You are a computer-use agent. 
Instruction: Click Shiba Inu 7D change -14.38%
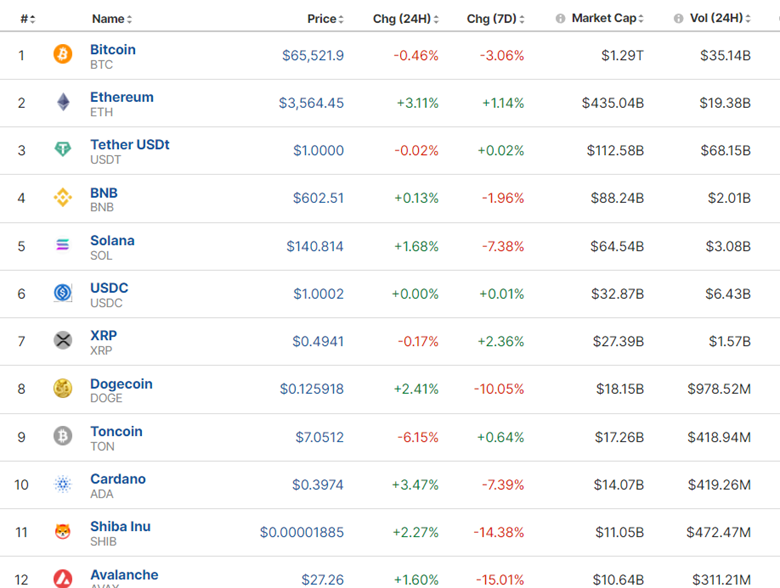[x=499, y=532]
